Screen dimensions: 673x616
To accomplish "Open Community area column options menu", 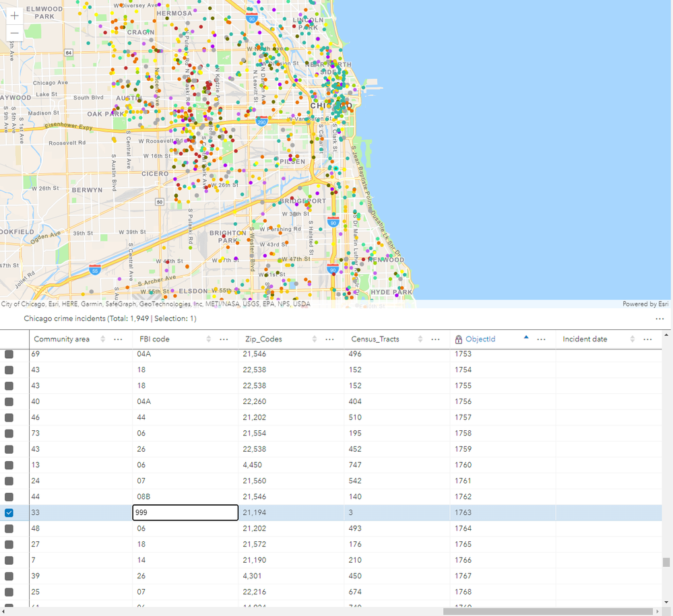I will [119, 339].
